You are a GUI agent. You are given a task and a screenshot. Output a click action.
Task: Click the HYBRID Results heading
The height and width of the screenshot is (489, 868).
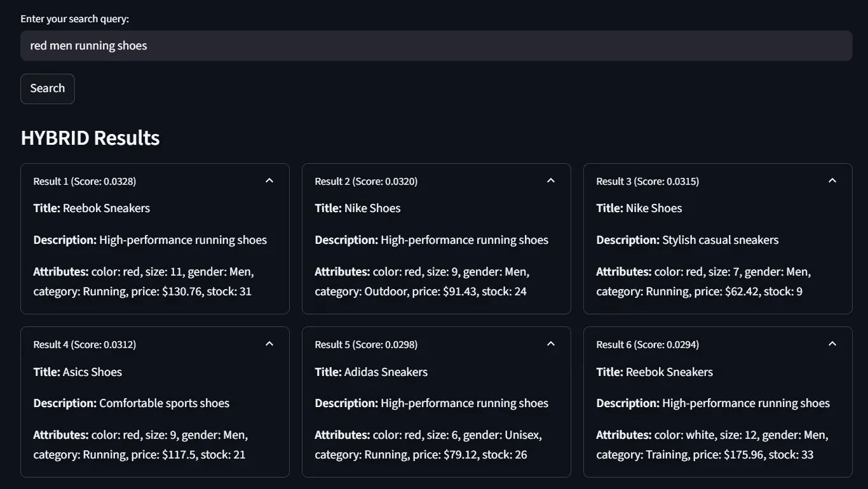[x=90, y=138]
